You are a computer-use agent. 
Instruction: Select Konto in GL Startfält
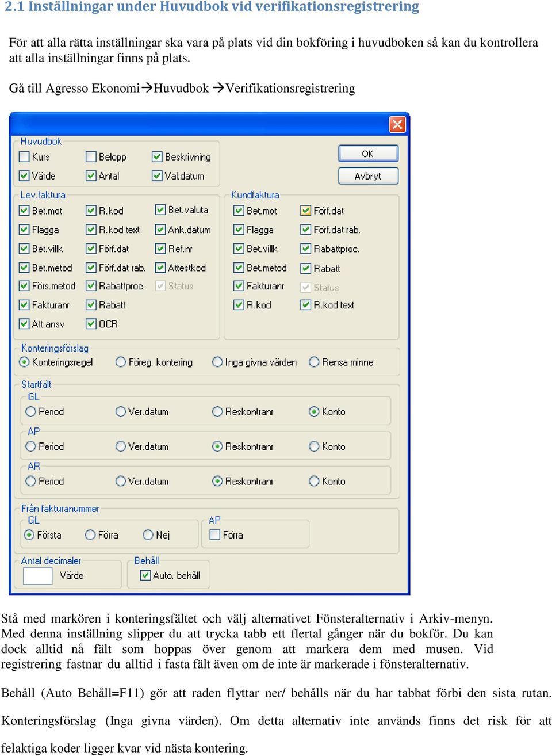[314, 411]
